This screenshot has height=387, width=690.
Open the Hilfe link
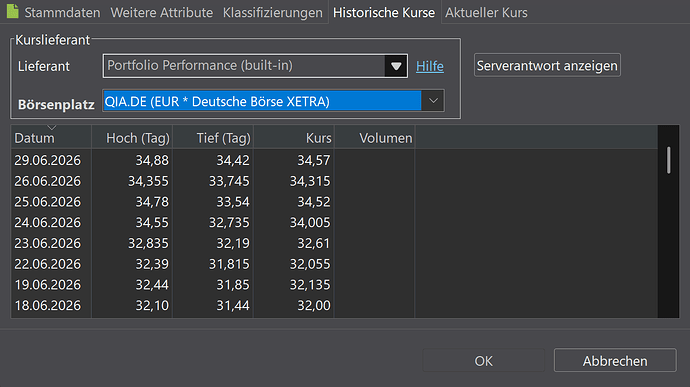tap(429, 66)
